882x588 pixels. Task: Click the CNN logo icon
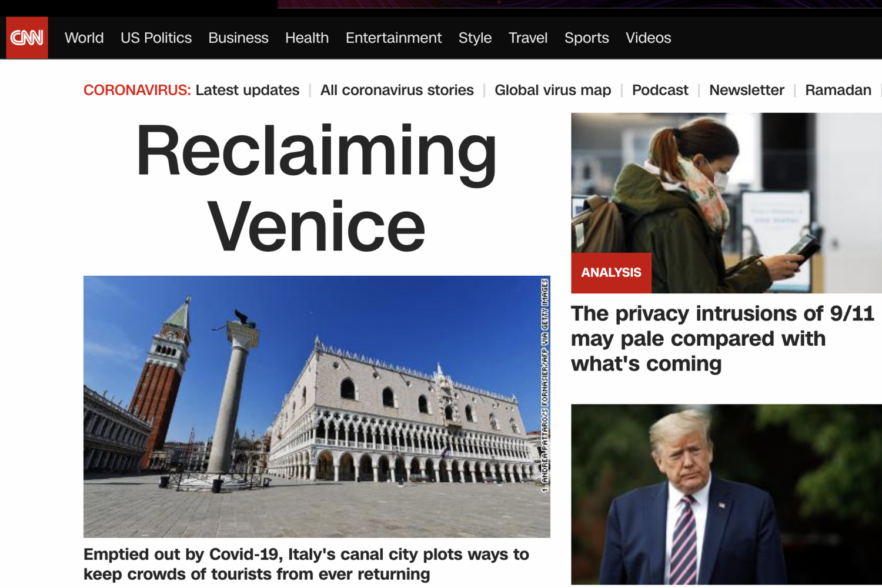[27, 38]
